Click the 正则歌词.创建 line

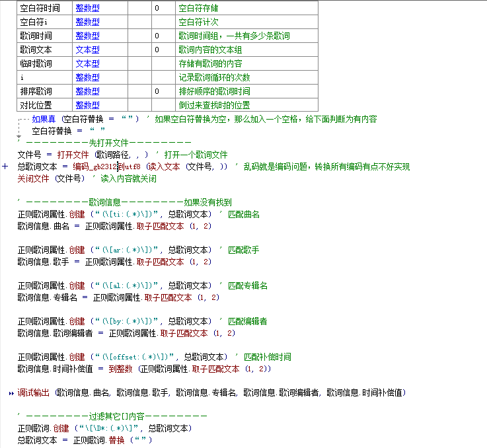click(x=104, y=428)
